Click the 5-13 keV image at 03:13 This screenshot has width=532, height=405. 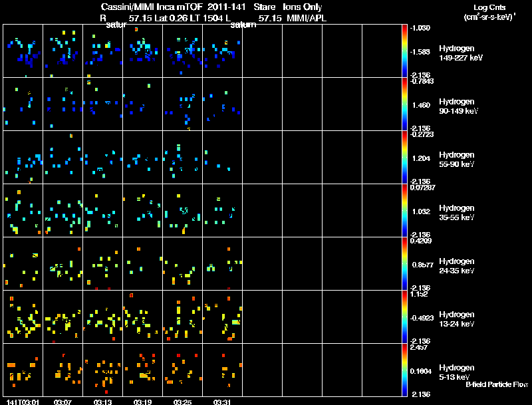coord(103,370)
